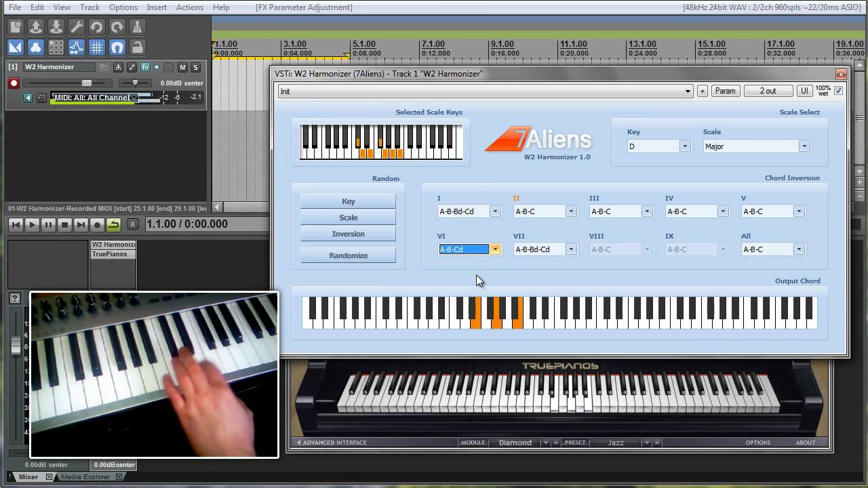Toggle the green repeat loop button
This screenshot has width=868, height=488.
pyautogui.click(x=113, y=224)
